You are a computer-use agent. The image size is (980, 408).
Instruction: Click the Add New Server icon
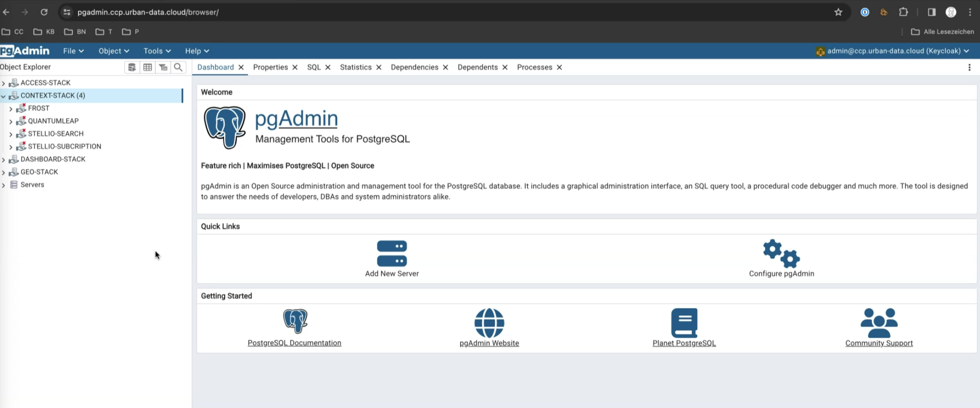click(x=392, y=253)
